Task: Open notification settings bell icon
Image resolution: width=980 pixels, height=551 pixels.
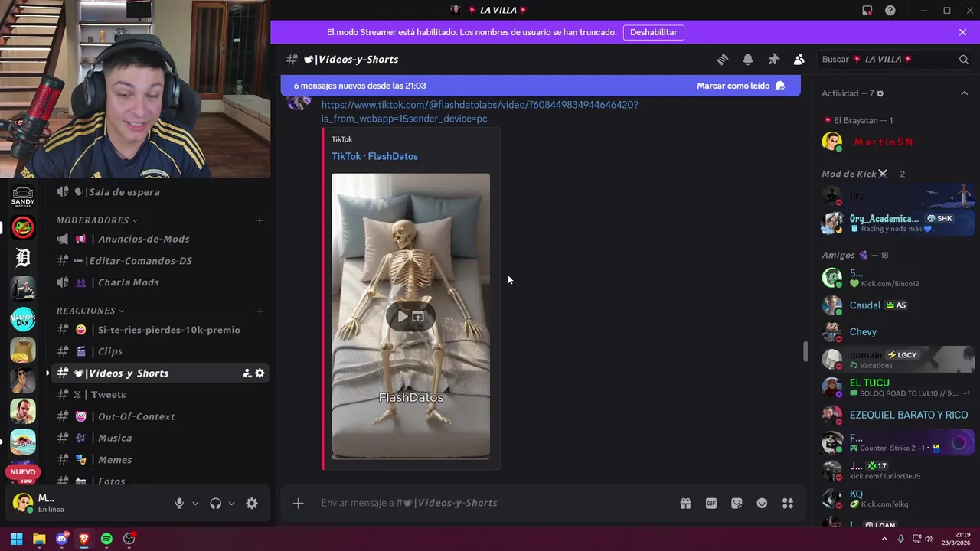Action: pos(748,59)
